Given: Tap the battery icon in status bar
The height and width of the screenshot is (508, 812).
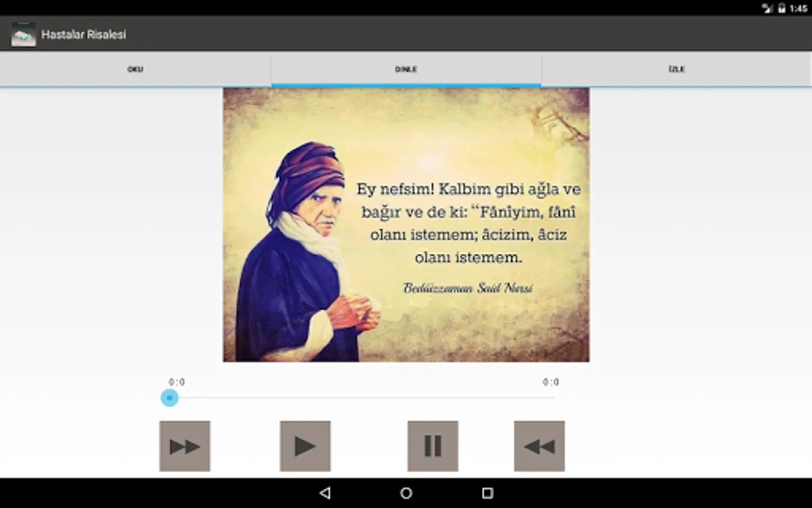Looking at the screenshot, I should click(782, 8).
